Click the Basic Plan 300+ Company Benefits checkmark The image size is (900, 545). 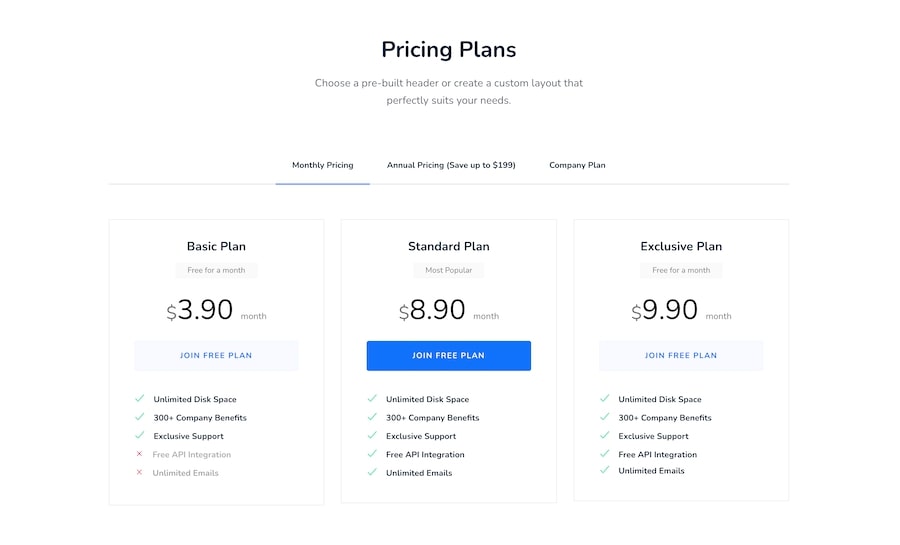click(140, 416)
